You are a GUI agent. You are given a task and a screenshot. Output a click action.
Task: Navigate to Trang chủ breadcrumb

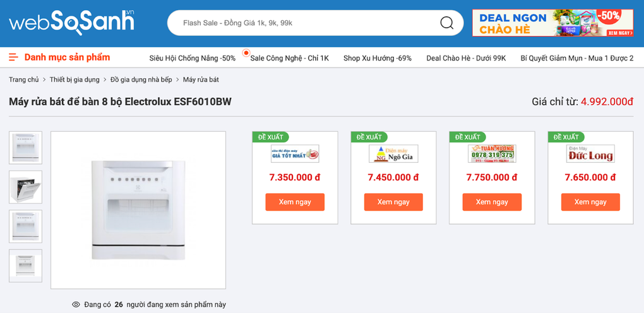point(23,80)
